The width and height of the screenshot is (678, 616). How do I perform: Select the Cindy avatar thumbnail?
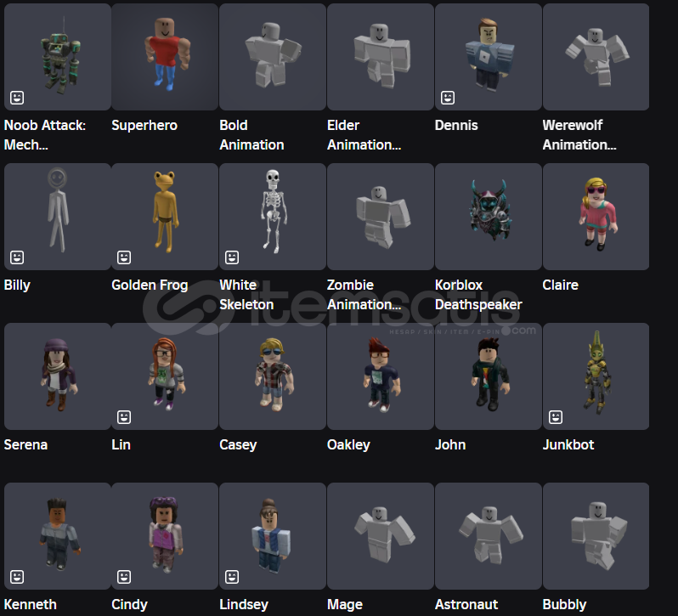(165, 536)
